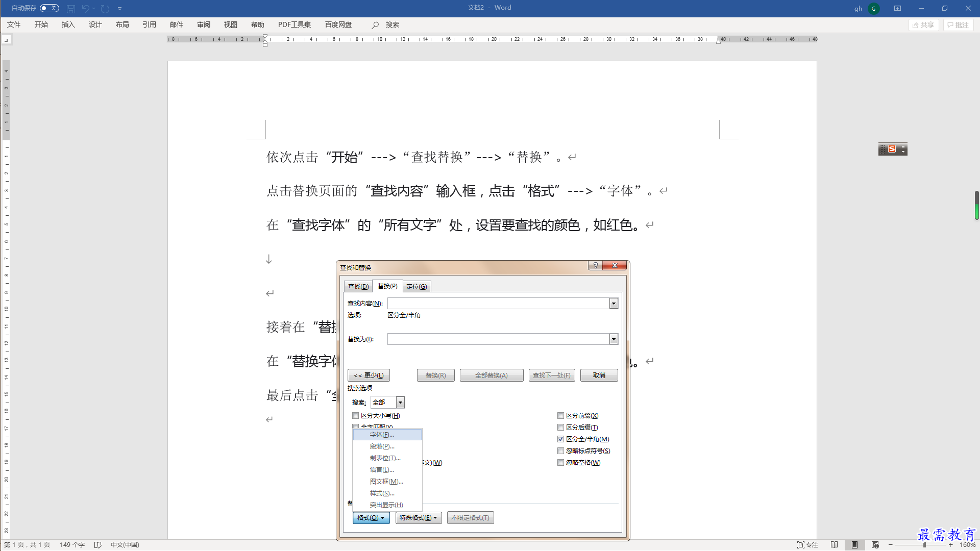This screenshot has height=551, width=980.
Task: Click the 专注 focus mode icon
Action: [x=808, y=545]
